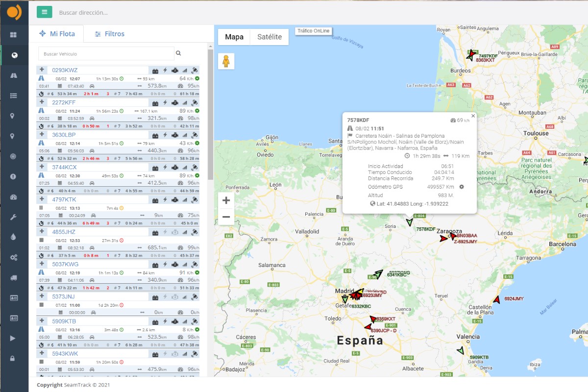The height and width of the screenshot is (392, 588).
Task: Click the lightning ignition icon for 2272KFF
Action: (x=165, y=103)
